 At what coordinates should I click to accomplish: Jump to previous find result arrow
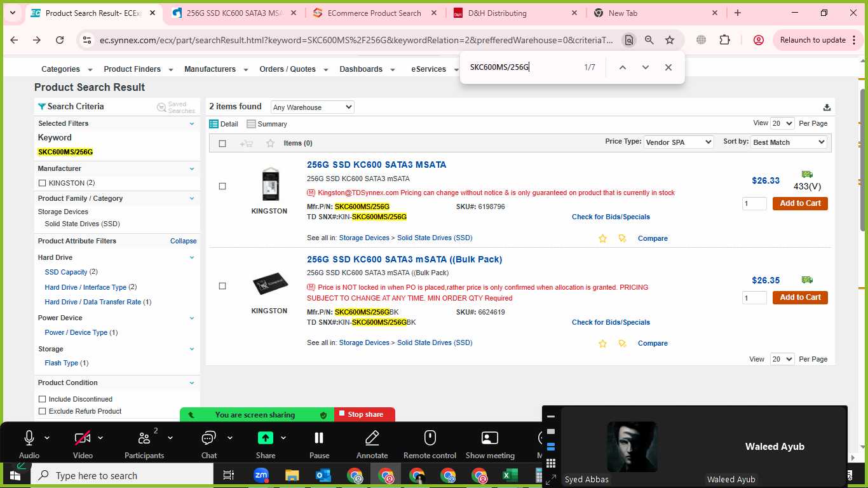[623, 67]
